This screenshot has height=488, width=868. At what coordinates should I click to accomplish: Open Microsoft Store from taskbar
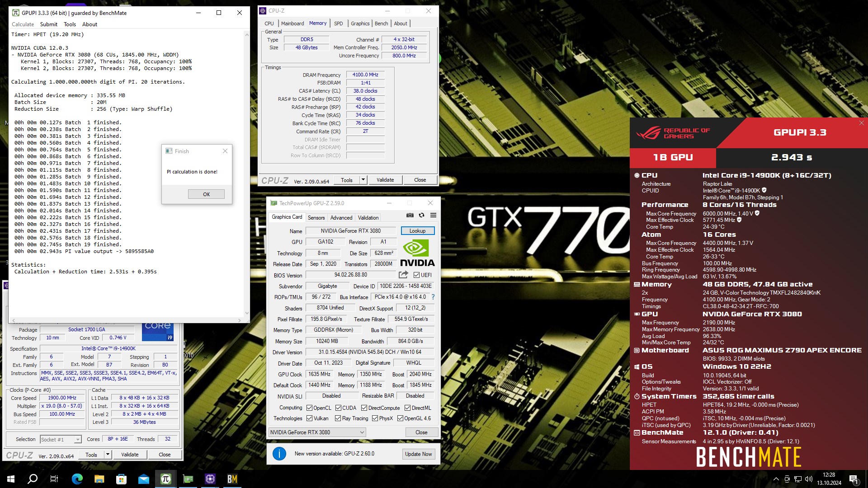(122, 479)
